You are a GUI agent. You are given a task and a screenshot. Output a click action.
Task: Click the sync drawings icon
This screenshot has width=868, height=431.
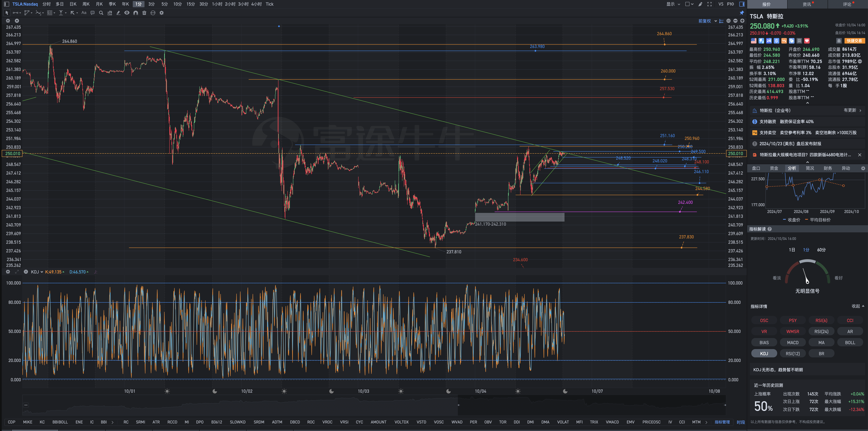pos(153,13)
